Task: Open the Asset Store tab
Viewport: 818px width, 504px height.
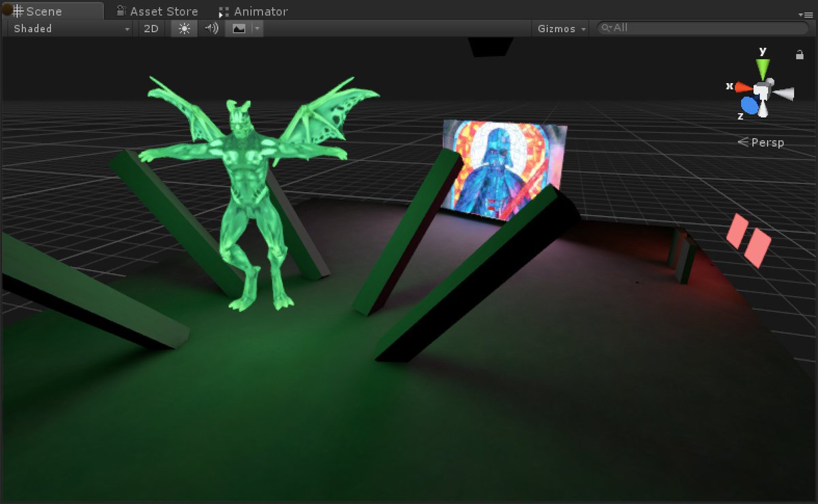Action: click(x=157, y=11)
